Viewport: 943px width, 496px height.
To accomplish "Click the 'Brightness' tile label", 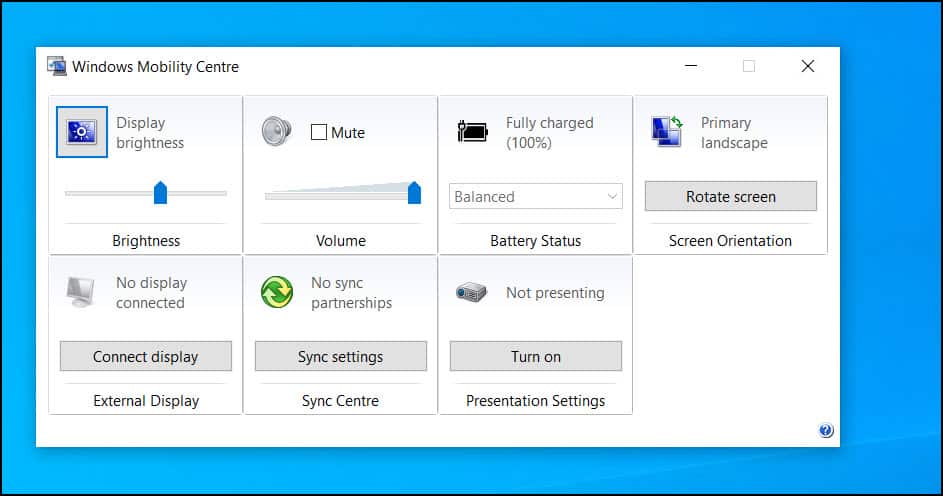I will [146, 241].
